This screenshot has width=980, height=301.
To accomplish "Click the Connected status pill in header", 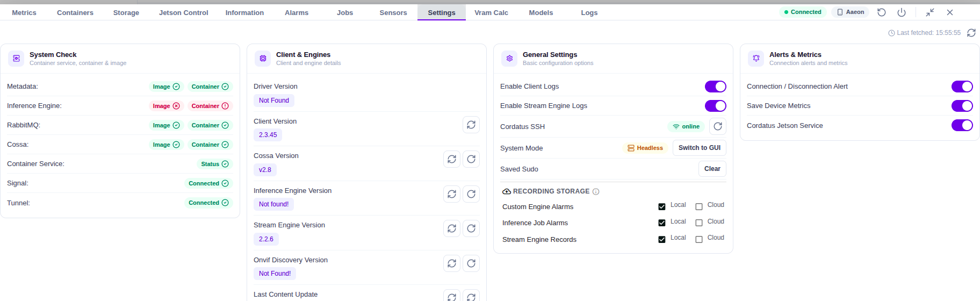I will [x=803, y=12].
